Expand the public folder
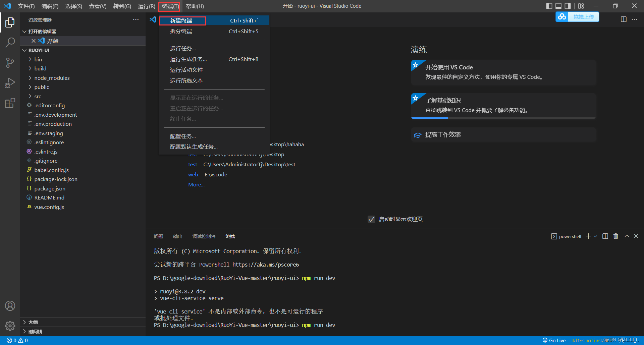644x345 pixels. pos(83,87)
